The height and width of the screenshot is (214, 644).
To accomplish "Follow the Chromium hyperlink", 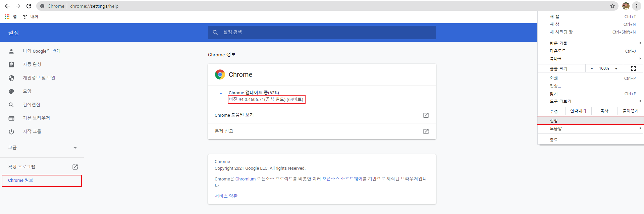I will [246, 179].
